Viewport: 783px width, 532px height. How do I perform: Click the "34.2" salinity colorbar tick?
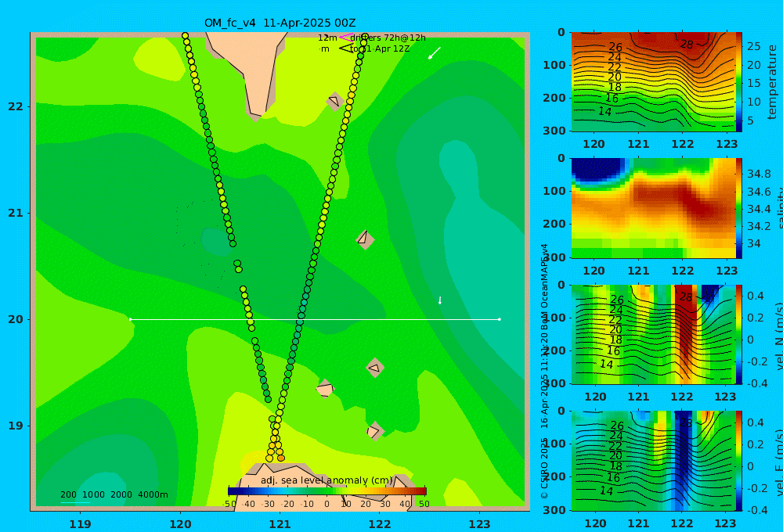(x=759, y=226)
